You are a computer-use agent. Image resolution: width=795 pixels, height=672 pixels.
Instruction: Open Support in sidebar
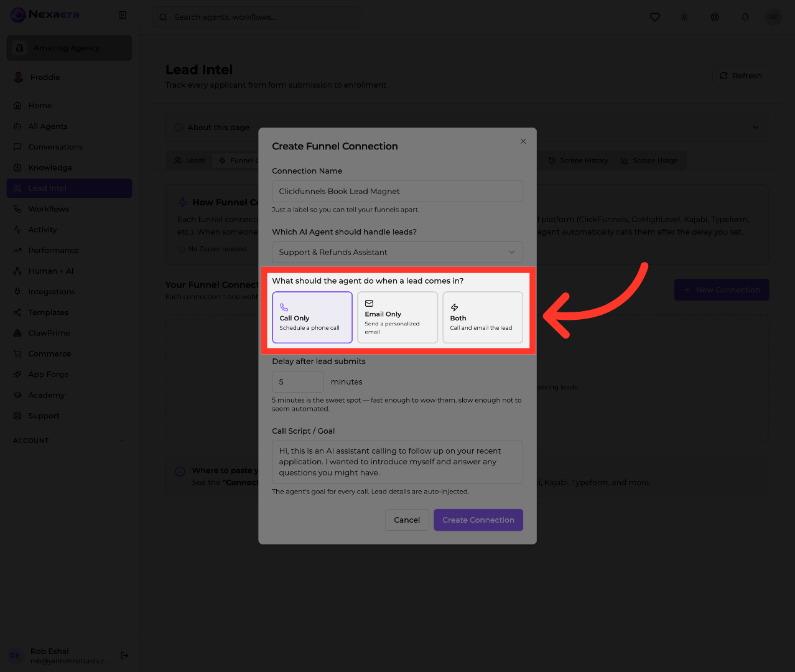(69, 416)
